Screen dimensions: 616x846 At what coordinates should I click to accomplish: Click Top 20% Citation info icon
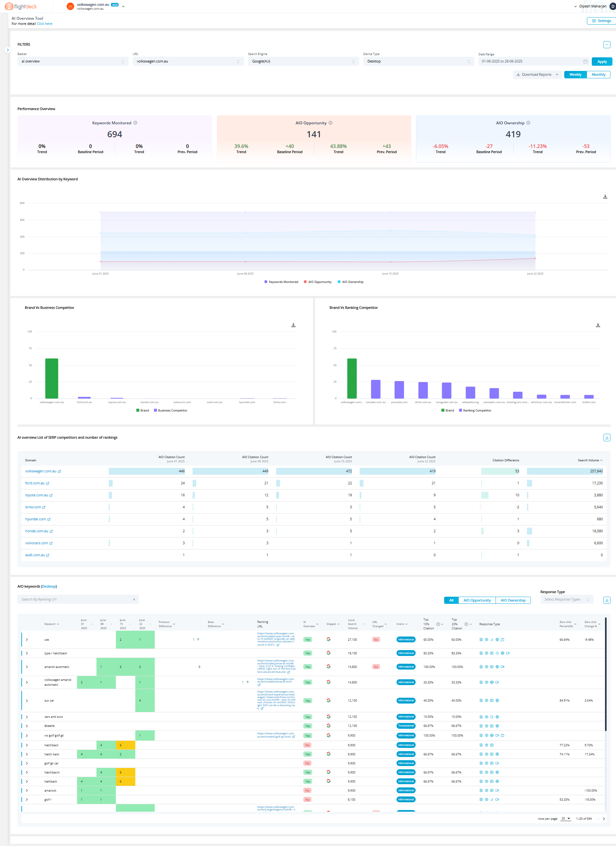tap(466, 625)
